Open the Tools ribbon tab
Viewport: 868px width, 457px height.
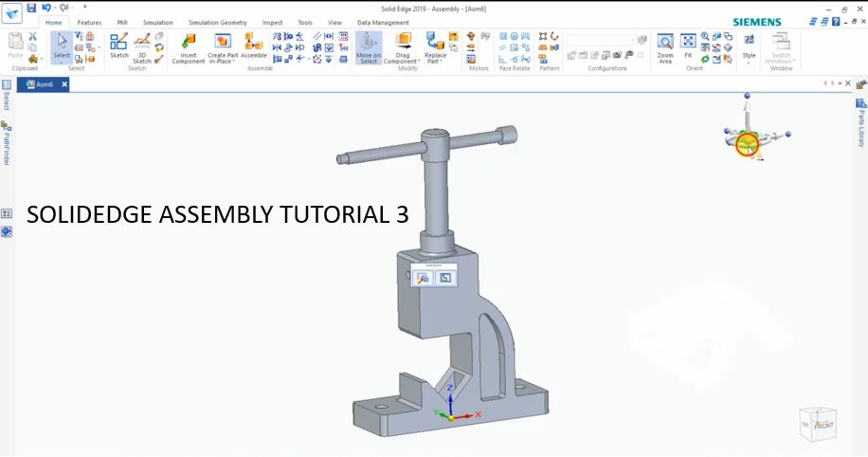(x=305, y=23)
